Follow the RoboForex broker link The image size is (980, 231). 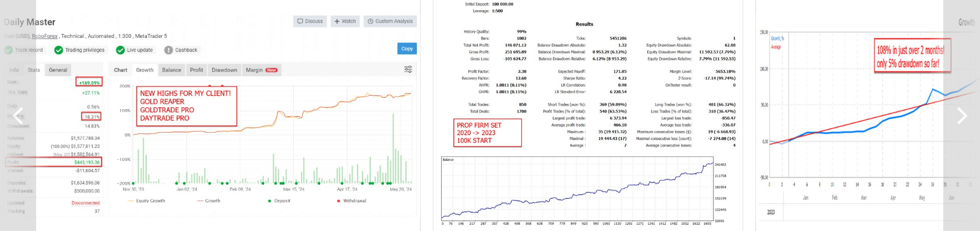click(45, 36)
